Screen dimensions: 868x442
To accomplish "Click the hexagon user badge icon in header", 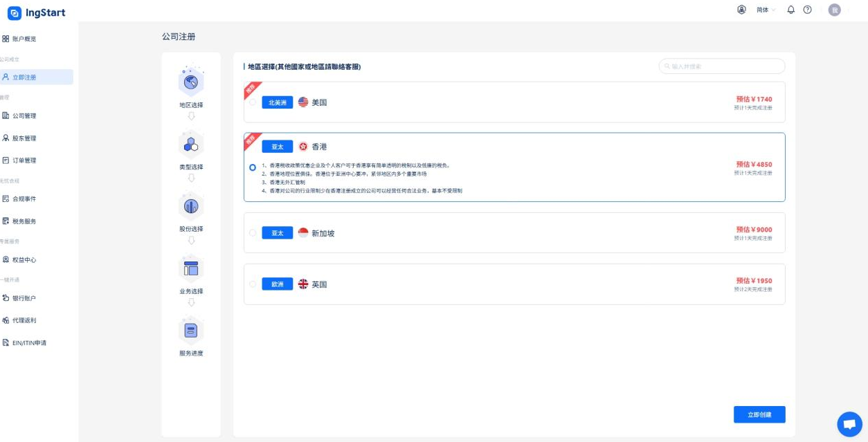I will click(x=741, y=10).
